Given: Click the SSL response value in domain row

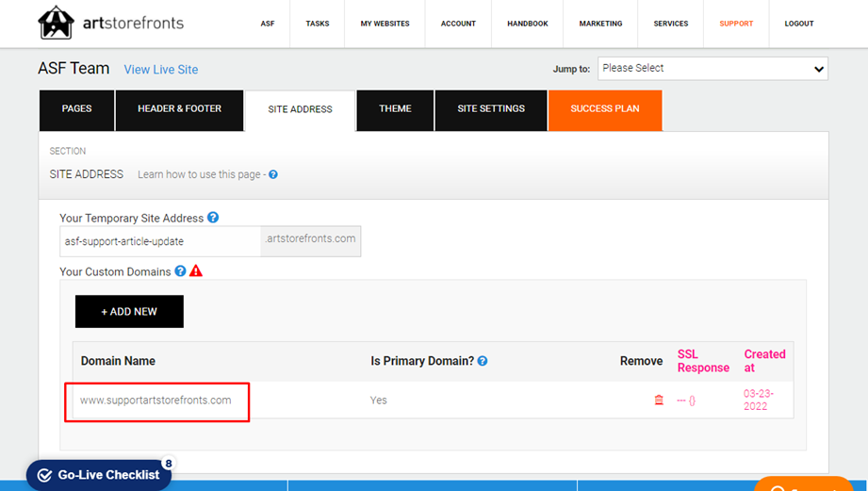Looking at the screenshot, I should coord(686,401).
